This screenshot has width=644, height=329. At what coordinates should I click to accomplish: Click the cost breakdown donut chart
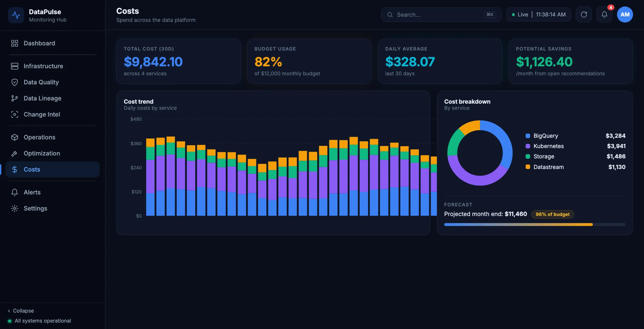pyautogui.click(x=480, y=153)
